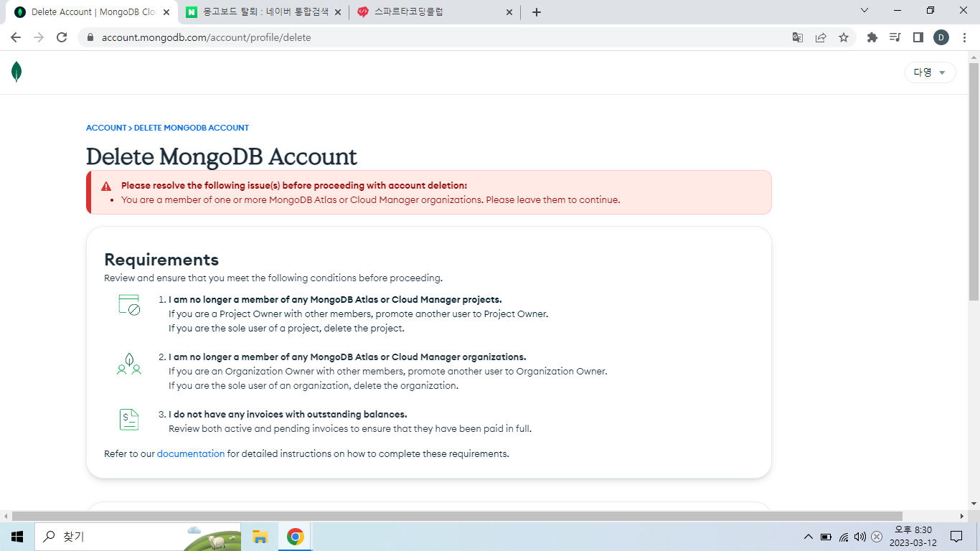
Task: Open the Chrome profile avatar D
Action: [941, 37]
